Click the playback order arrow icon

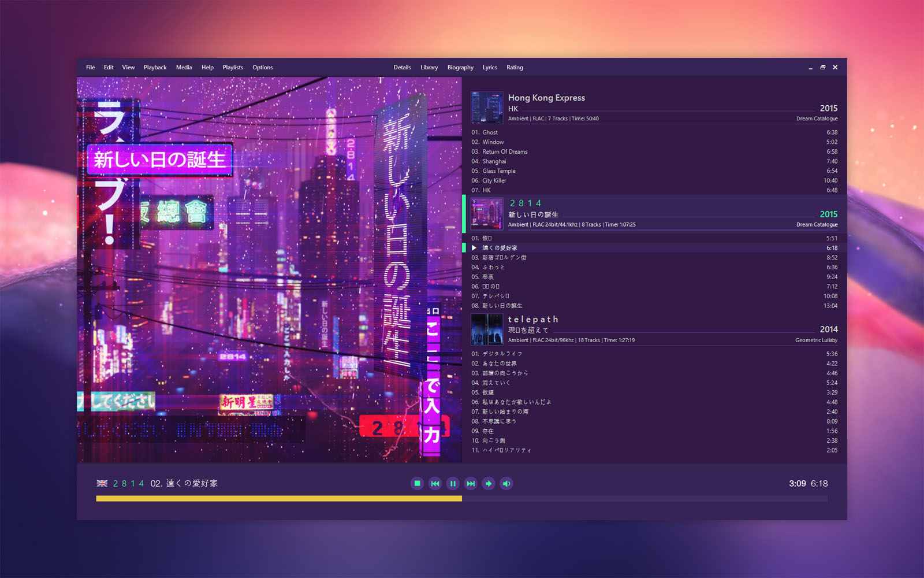pyautogui.click(x=489, y=483)
